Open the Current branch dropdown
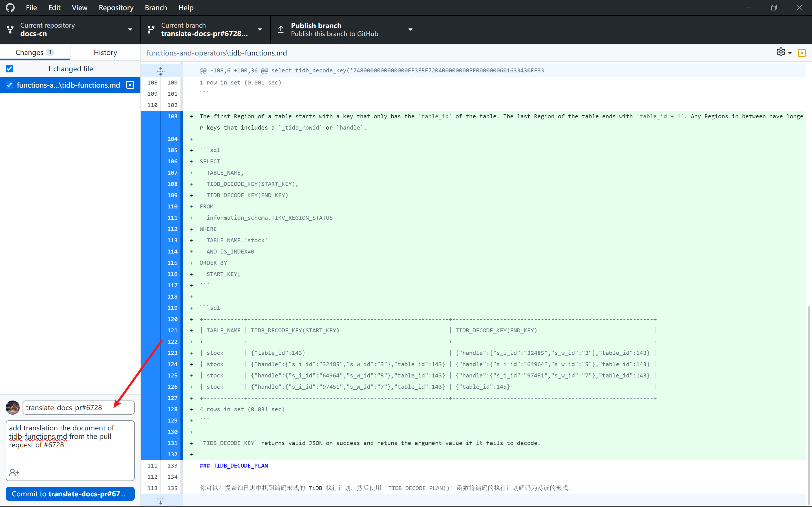812x507 pixels. (x=205, y=30)
